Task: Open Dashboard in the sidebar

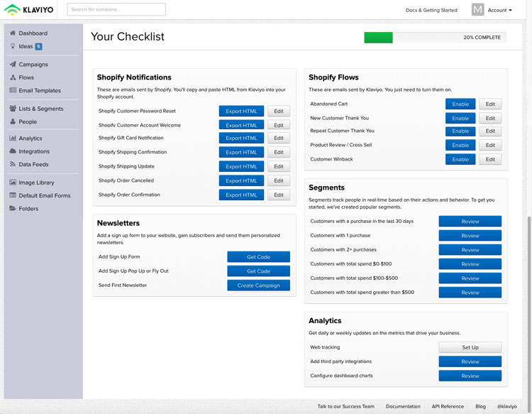Action: click(33, 33)
